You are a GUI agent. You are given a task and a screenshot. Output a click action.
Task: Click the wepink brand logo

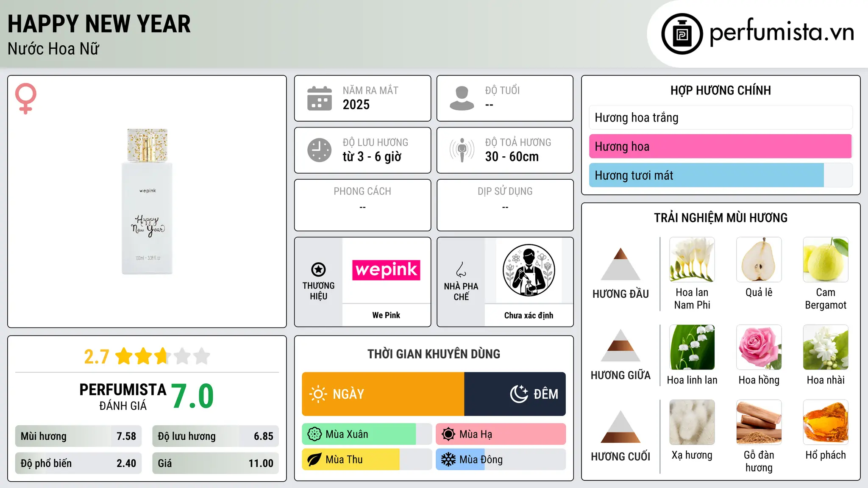[386, 270]
